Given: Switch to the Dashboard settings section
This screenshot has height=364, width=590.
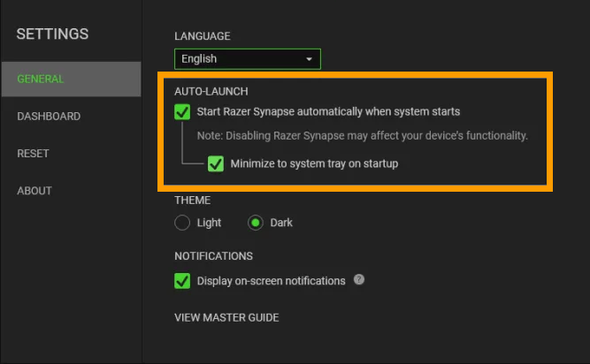Looking at the screenshot, I should click(x=49, y=116).
